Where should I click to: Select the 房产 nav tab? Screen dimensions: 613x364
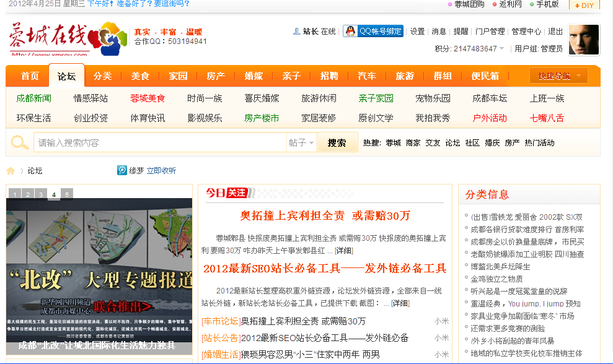pyautogui.click(x=216, y=76)
